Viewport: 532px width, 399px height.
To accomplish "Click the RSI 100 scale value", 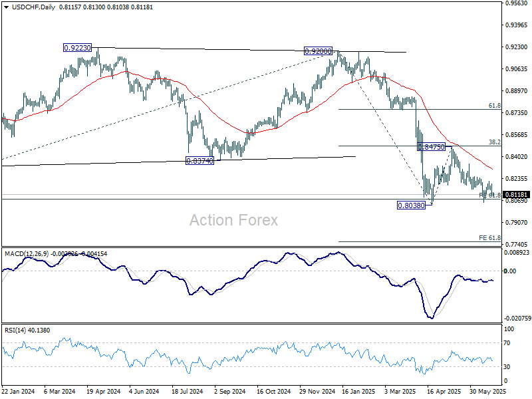I will (x=509, y=329).
